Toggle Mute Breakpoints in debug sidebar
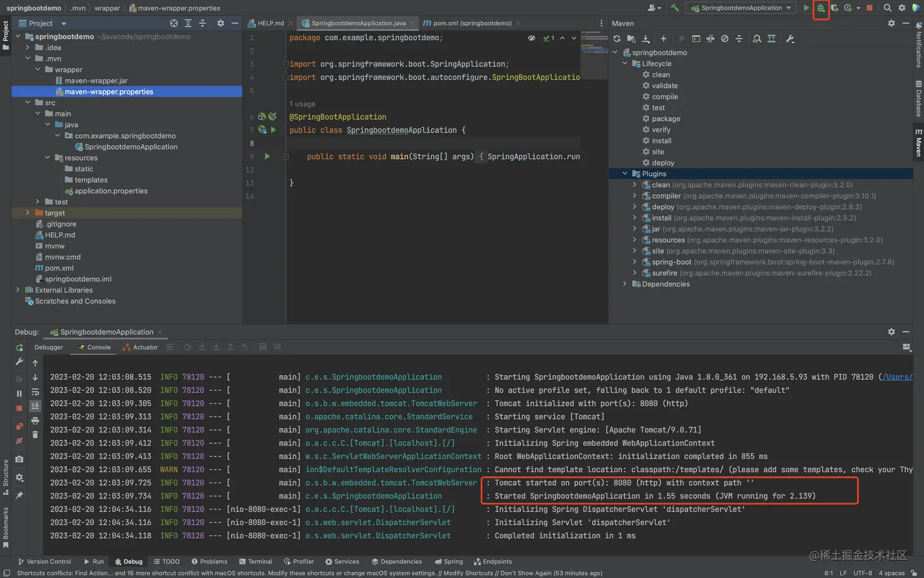The width and height of the screenshot is (924, 578). pos(20,440)
